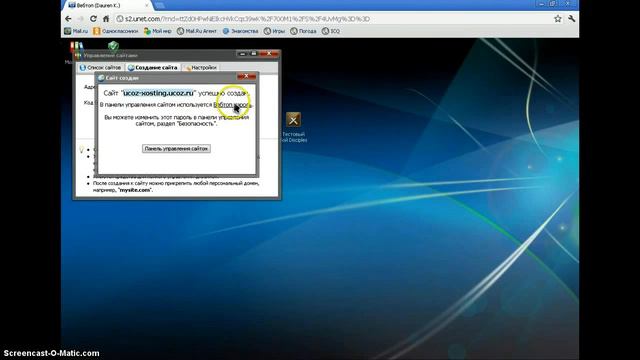Viewport: 640px width, 360px height.
Task: Click the light bulb hint icon
Action: tap(82, 149)
